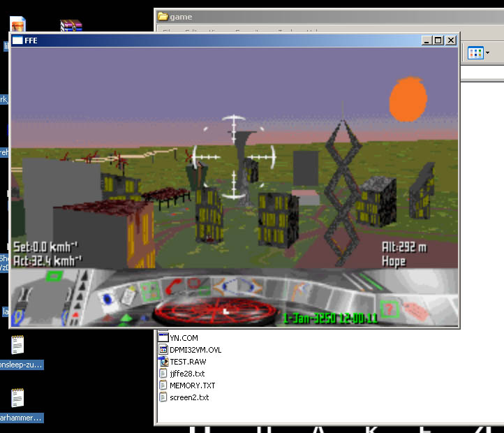
Task: Click the jjffe28.txt notepad icon
Action: [163, 373]
